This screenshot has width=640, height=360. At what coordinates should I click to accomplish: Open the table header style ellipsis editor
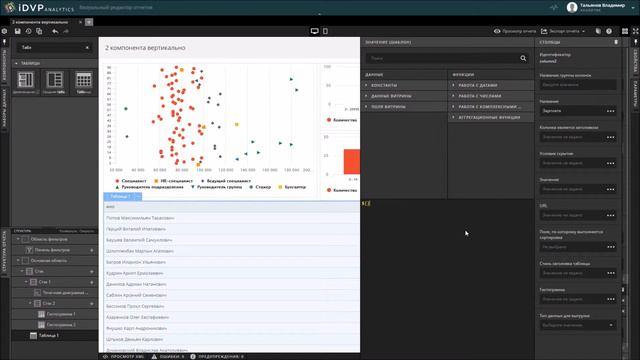click(611, 273)
